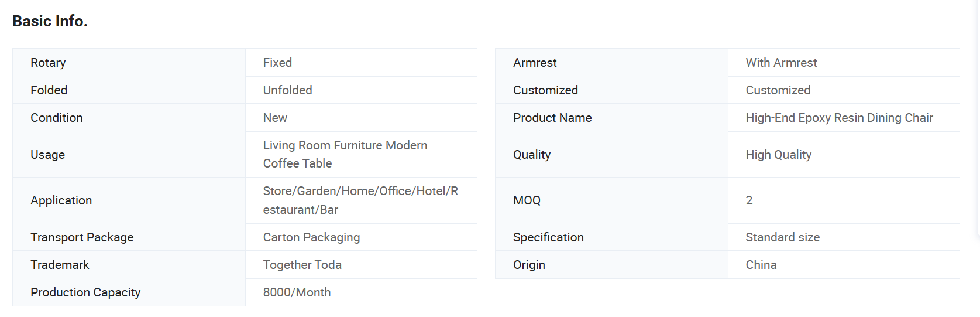Click the Carton Packaging value
The image size is (980, 317).
311,237
